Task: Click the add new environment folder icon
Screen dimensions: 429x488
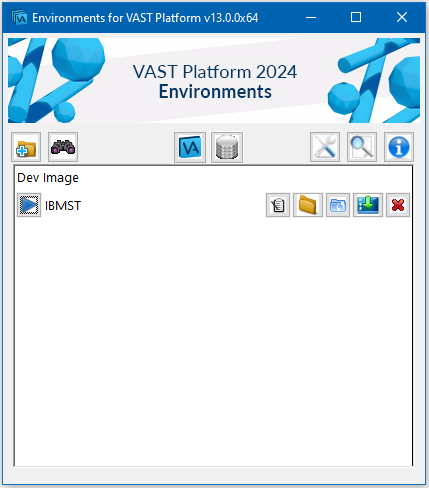Action: [26, 147]
